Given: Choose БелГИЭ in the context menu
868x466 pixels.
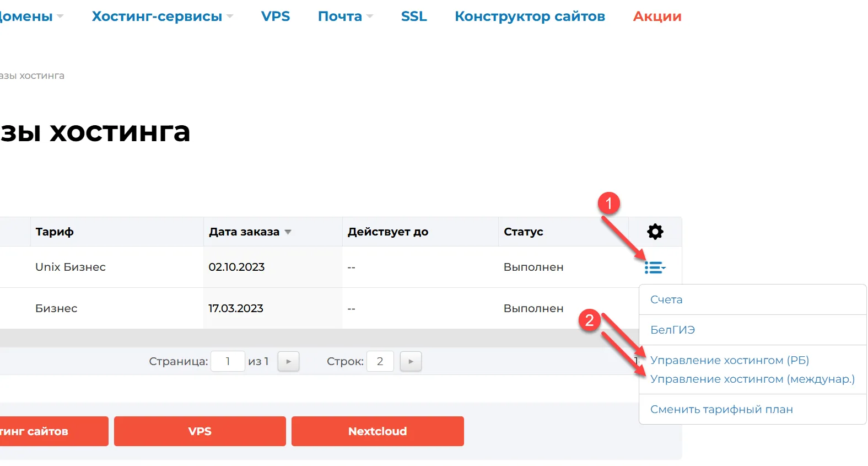Looking at the screenshot, I should [672, 330].
